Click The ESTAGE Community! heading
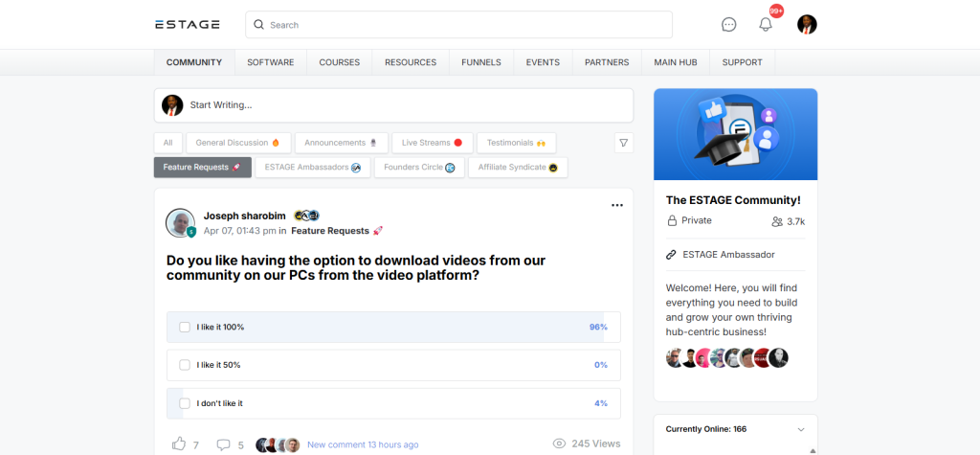 [x=734, y=200]
